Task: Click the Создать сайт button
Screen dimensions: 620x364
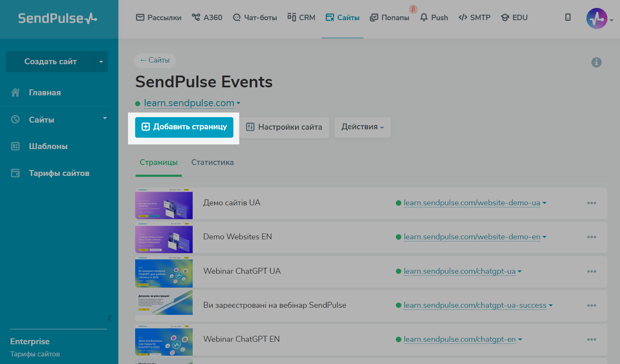Action: [50, 62]
